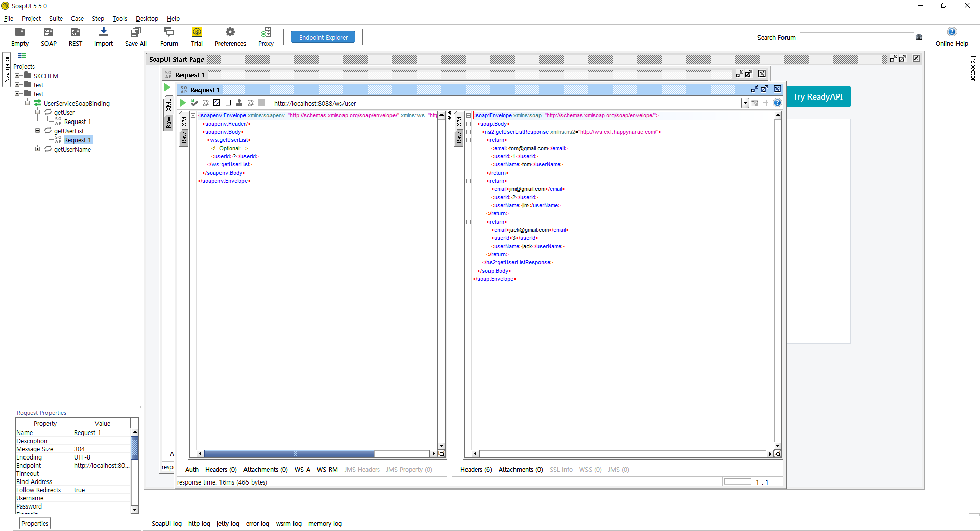Click the create empty request square icon
The height and width of the screenshot is (531, 980).
pyautogui.click(x=228, y=103)
